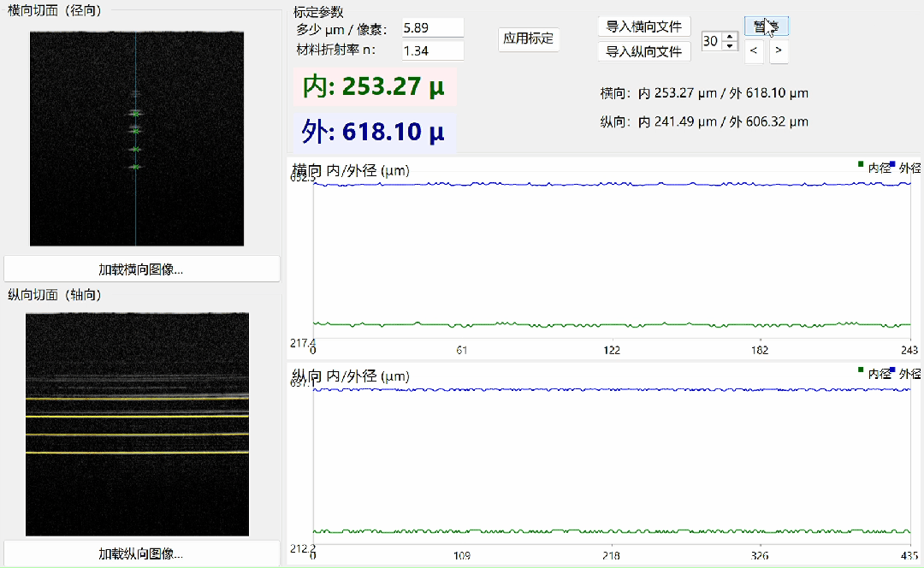Viewport: 924px width, 568px height.
Task: Click the longitudinal cross-section OCT image
Action: 137,424
